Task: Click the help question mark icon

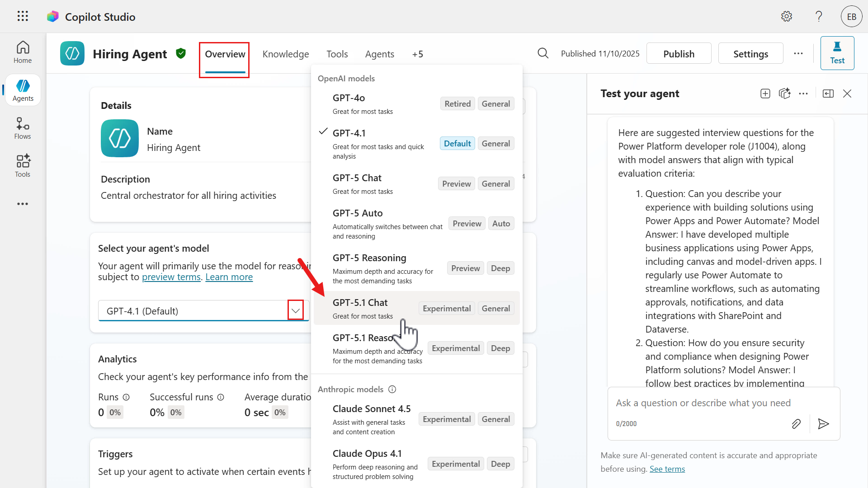Action: coord(819,16)
